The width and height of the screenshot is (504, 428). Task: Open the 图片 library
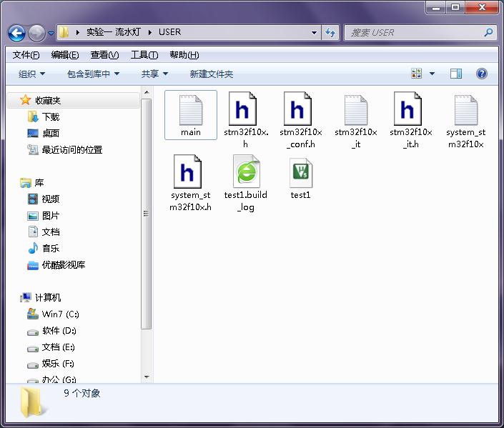[x=51, y=216]
